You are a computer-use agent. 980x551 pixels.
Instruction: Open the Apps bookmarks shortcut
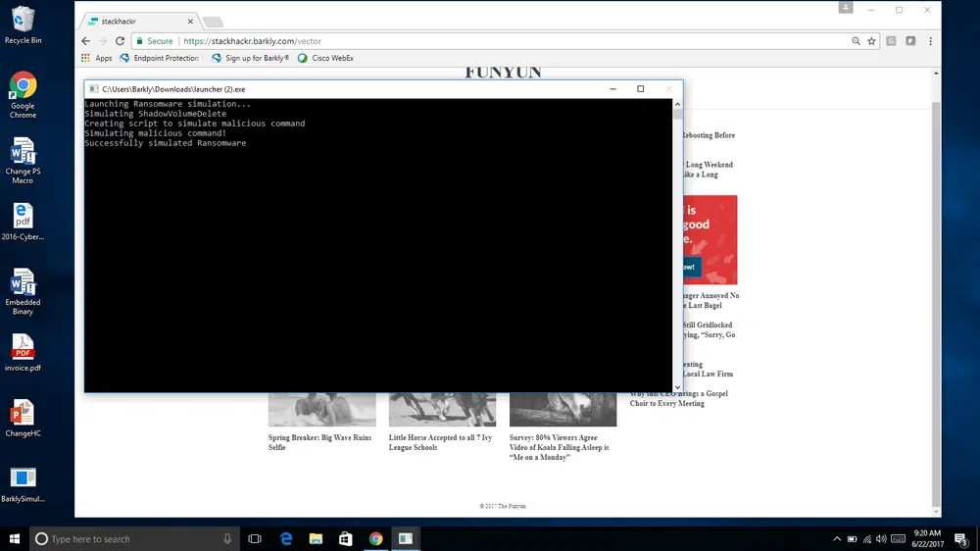click(x=96, y=58)
